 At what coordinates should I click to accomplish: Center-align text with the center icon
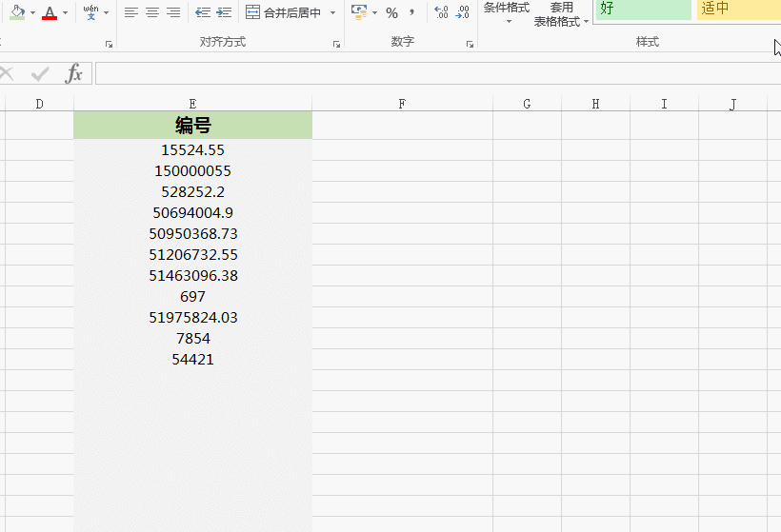[152, 12]
